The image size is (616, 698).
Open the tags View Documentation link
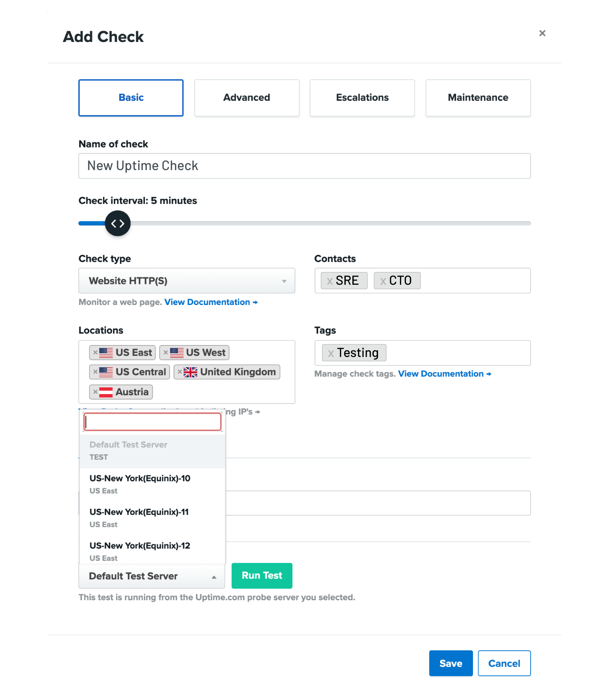tap(444, 374)
